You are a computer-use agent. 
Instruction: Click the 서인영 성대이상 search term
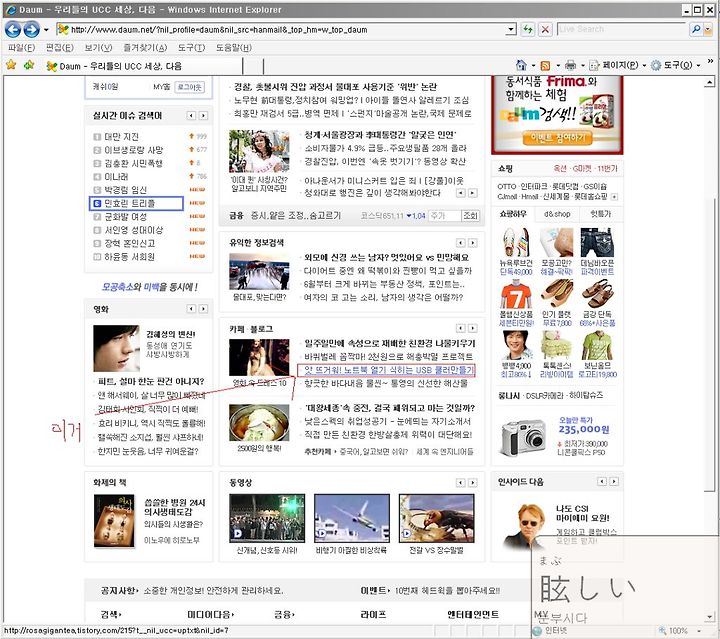point(134,230)
